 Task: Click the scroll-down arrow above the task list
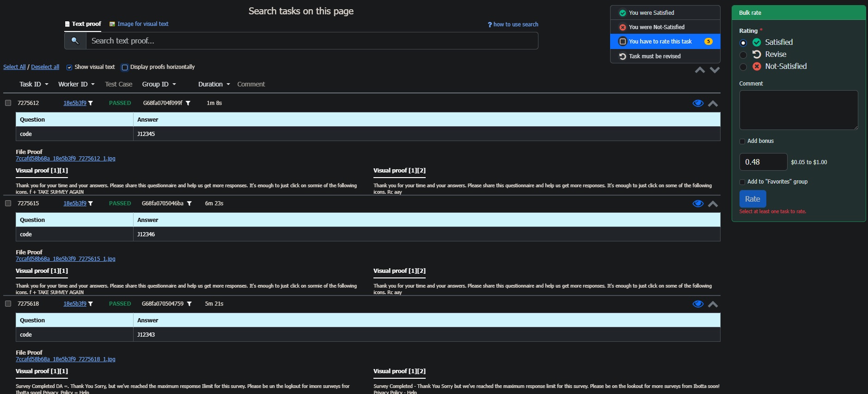coord(715,70)
